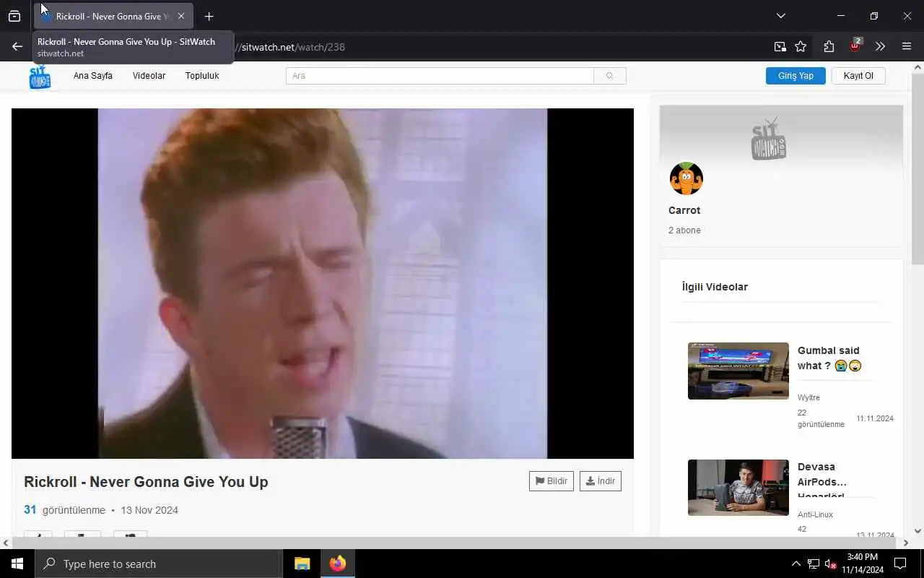This screenshot has height=578, width=924.
Task: Go back with the browser back arrow
Action: [x=17, y=47]
